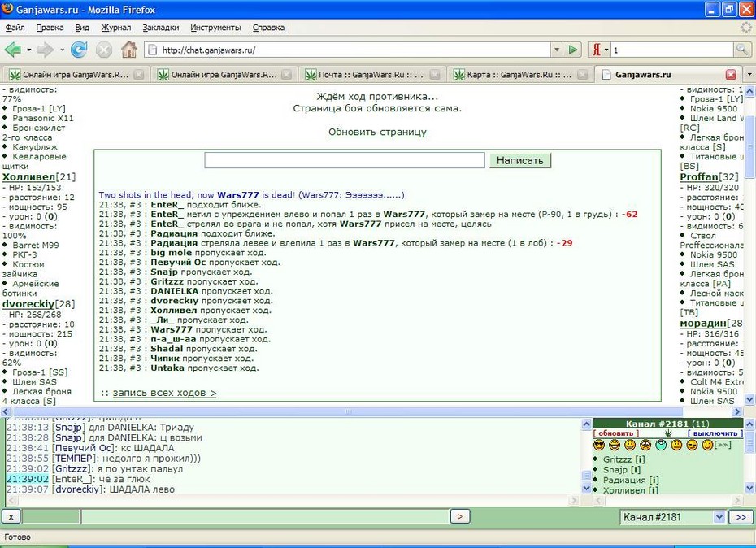Insert the sunglasses smiley emoticon
The height and width of the screenshot is (548, 756).
point(599,445)
